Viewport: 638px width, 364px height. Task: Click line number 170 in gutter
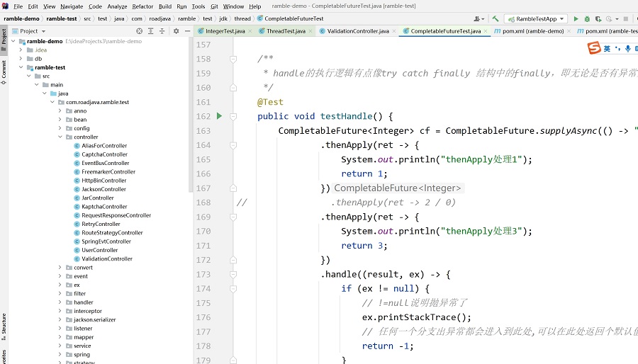pos(203,231)
